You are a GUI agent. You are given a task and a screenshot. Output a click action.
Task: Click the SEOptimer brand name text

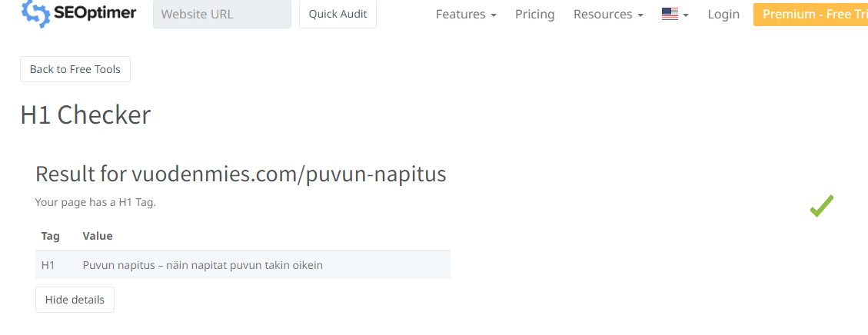95,12
